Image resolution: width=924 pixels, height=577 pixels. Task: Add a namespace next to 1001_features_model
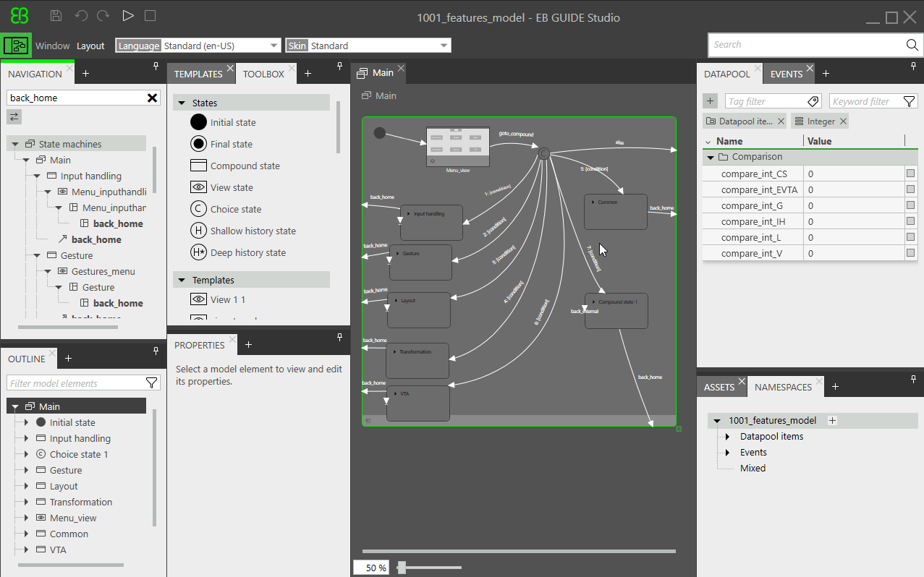pyautogui.click(x=832, y=420)
